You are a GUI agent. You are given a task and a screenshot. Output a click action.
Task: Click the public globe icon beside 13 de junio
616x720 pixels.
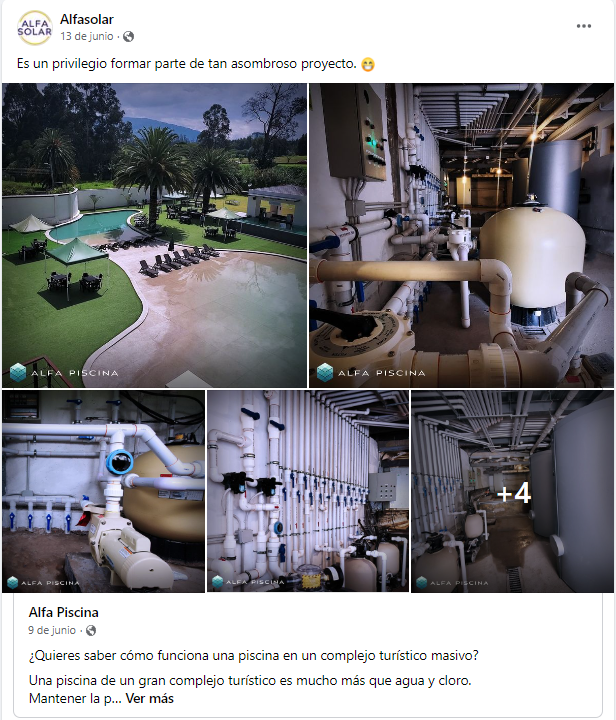129,36
